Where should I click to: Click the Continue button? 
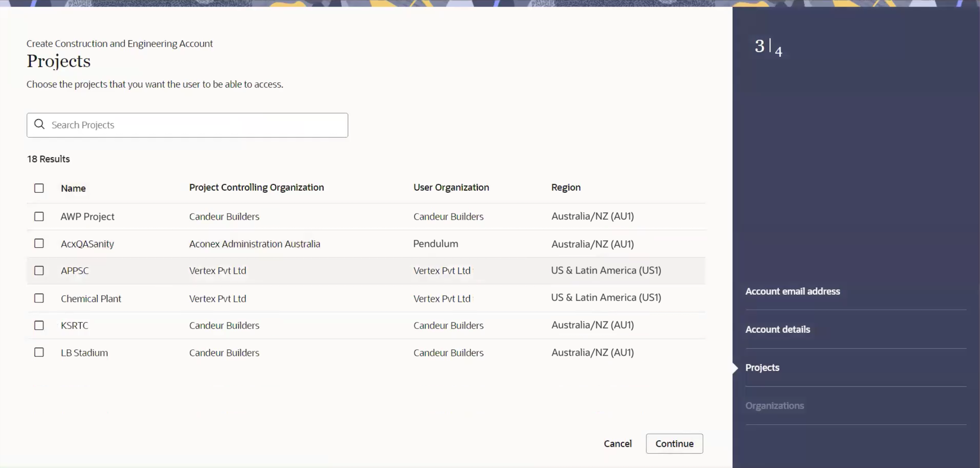[674, 444]
